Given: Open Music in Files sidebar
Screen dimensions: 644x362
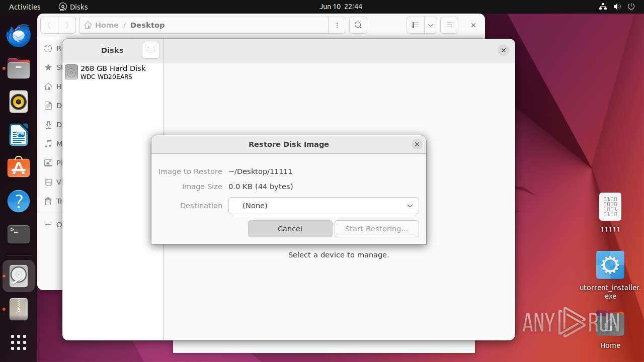Looking at the screenshot, I should [x=52, y=144].
